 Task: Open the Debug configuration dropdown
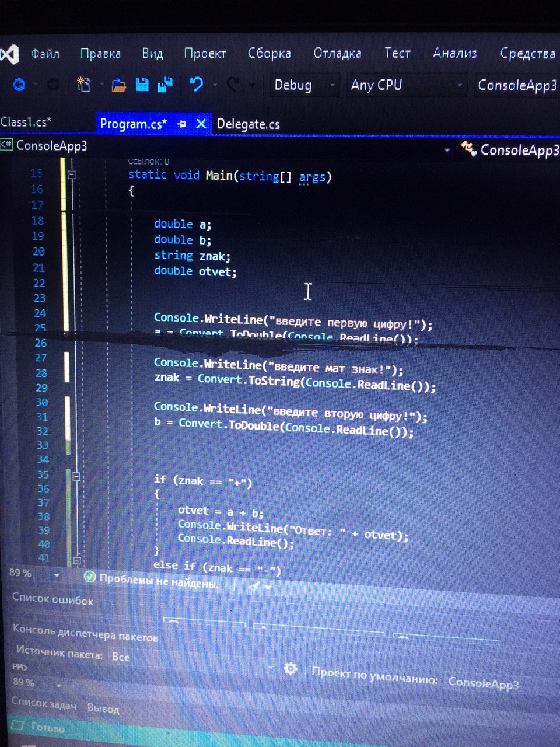pos(303,85)
